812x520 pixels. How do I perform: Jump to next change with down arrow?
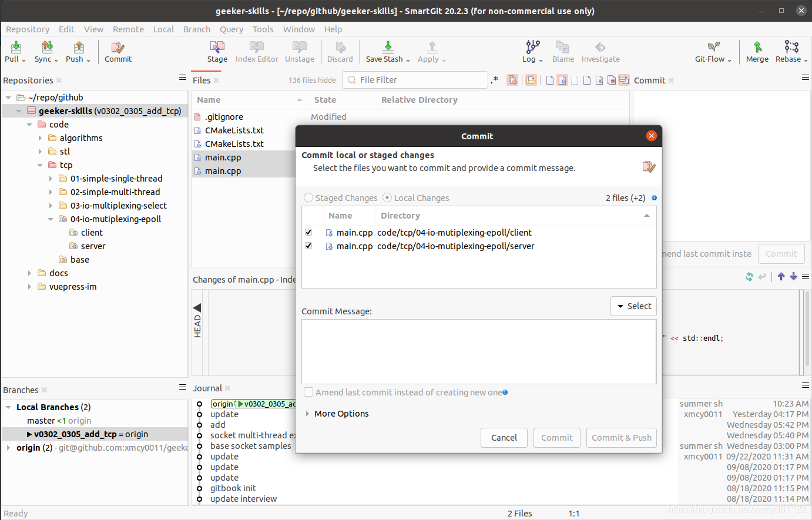793,277
